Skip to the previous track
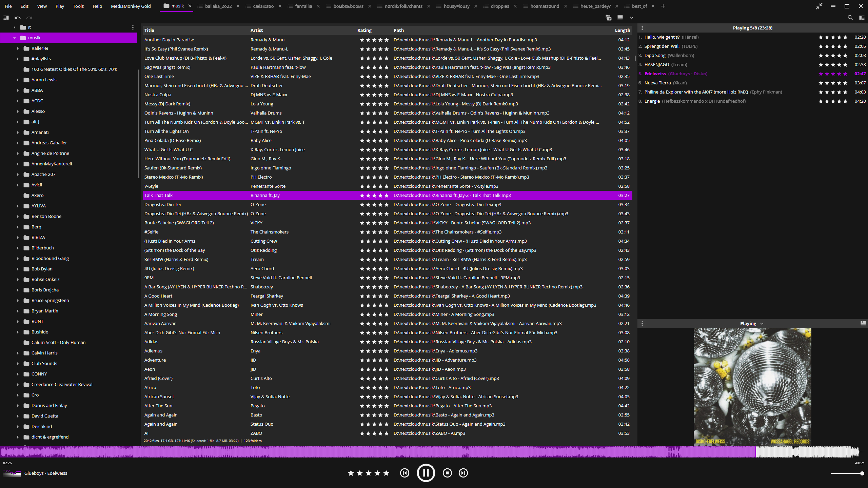The width and height of the screenshot is (868, 488). coord(405,473)
